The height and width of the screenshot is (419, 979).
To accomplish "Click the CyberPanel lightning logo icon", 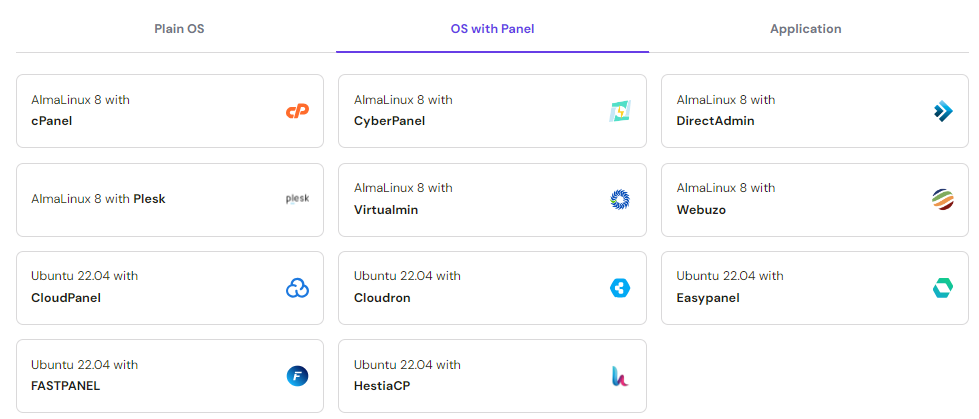I will (x=620, y=111).
